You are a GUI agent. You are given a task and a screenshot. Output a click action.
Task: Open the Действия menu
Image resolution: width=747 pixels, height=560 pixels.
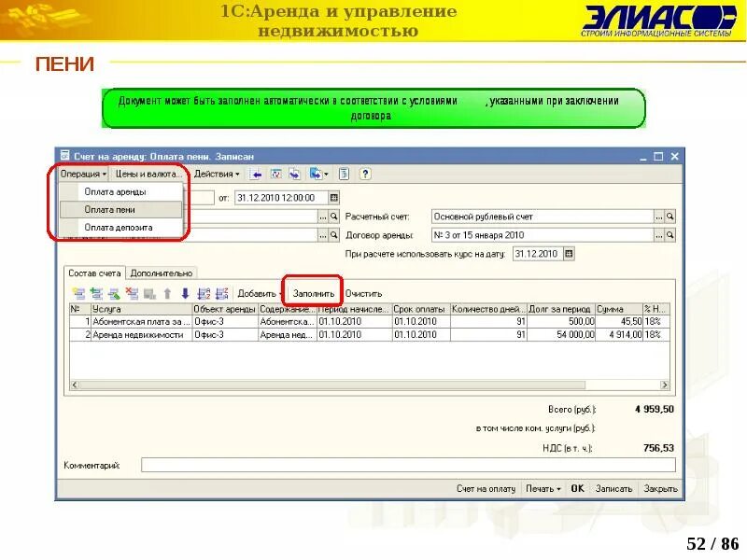[x=217, y=175]
